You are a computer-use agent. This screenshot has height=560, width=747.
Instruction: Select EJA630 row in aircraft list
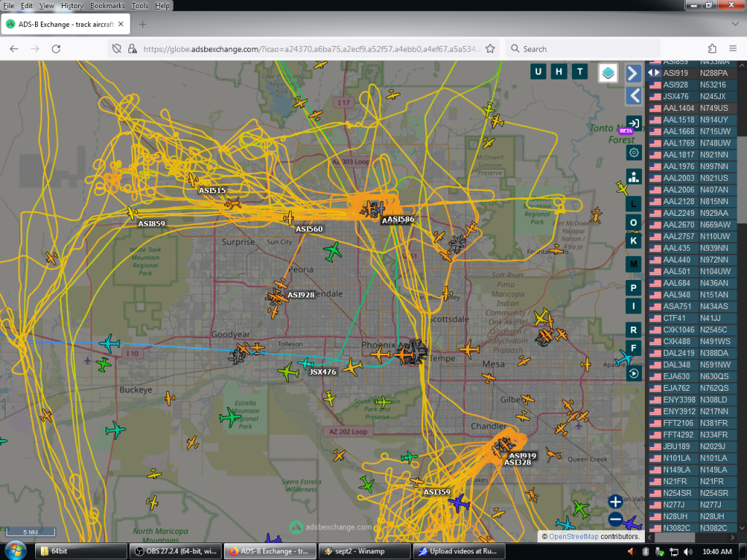point(692,376)
